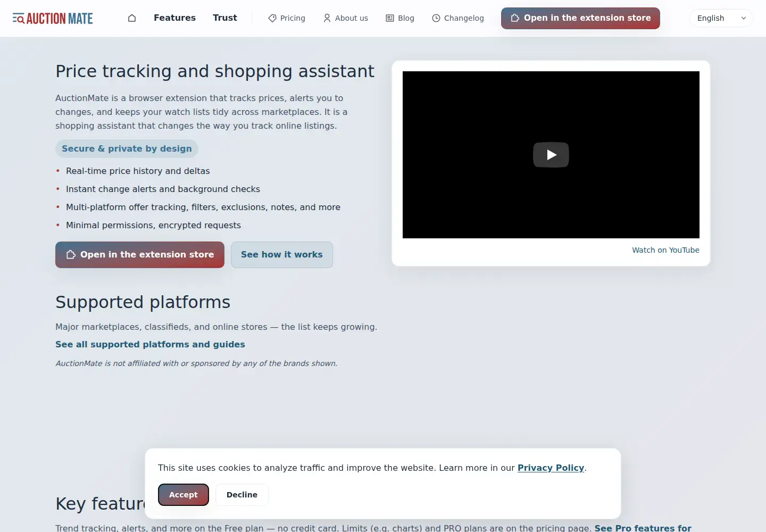The width and height of the screenshot is (766, 532).
Task: Open the About us page
Action: coord(345,18)
